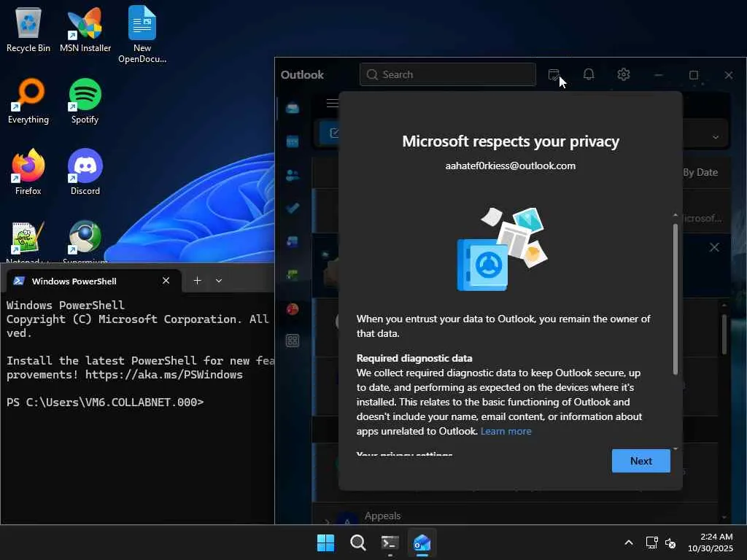Switch to Terminal in taskbar
This screenshot has height=560, width=747.
(390, 542)
